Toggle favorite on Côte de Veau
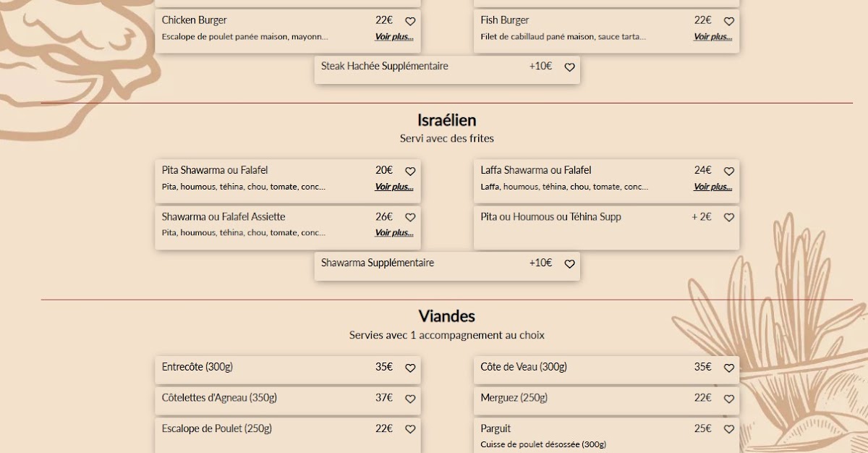The image size is (868, 453). pyautogui.click(x=729, y=368)
